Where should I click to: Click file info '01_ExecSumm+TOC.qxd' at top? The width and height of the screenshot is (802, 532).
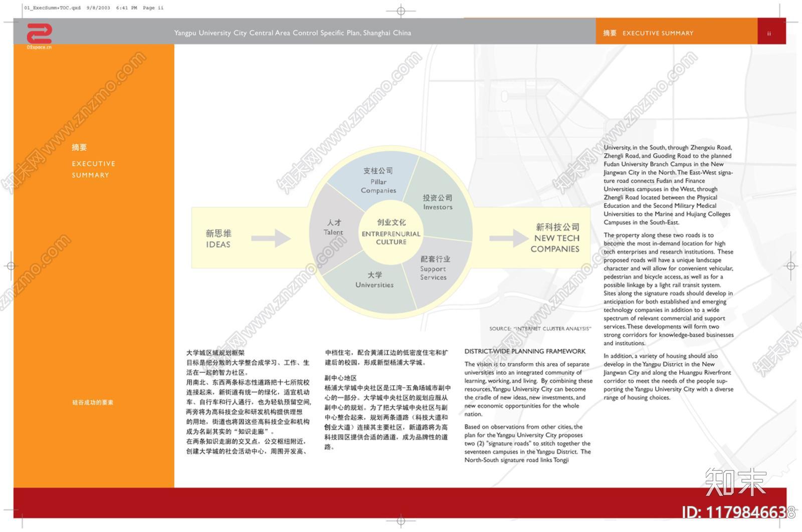pyautogui.click(x=53, y=8)
